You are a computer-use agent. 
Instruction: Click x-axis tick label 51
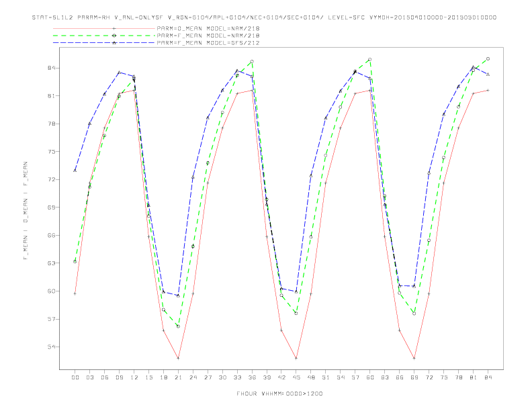(x=326, y=377)
